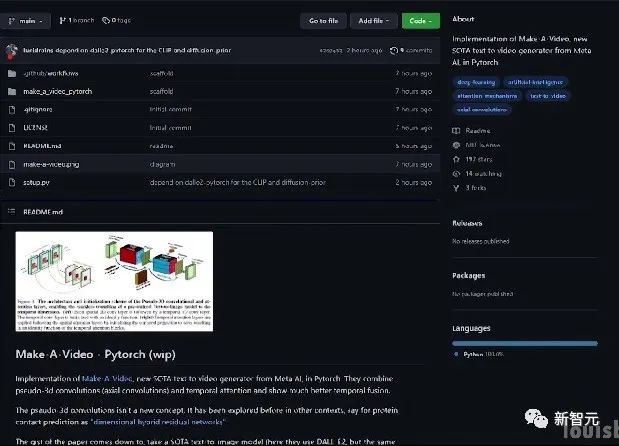Click the README.md list outline icon
This screenshot has width=619, height=446.
[11, 212]
